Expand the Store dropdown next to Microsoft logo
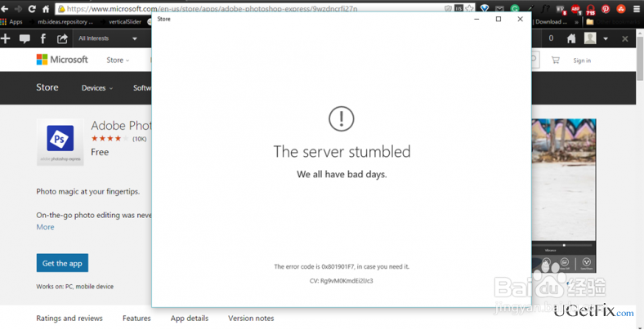Image resolution: width=644 pixels, height=330 pixels. (118, 60)
